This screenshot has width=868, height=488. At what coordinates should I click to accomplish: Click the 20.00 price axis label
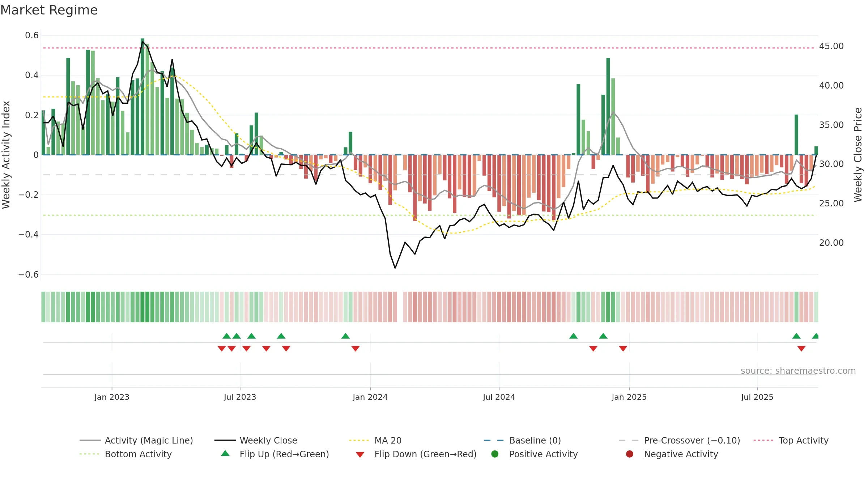coord(831,243)
